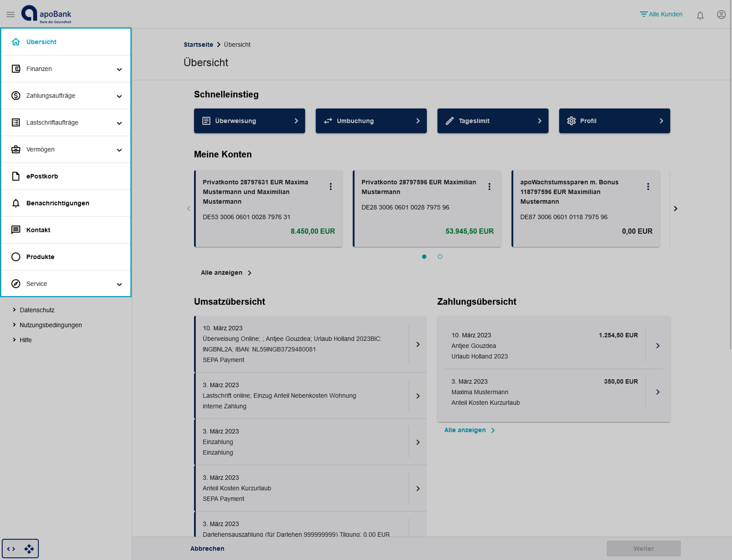Viewport: 732px width, 560px height.
Task: Click the ePostkorb document icon
Action: (16, 176)
